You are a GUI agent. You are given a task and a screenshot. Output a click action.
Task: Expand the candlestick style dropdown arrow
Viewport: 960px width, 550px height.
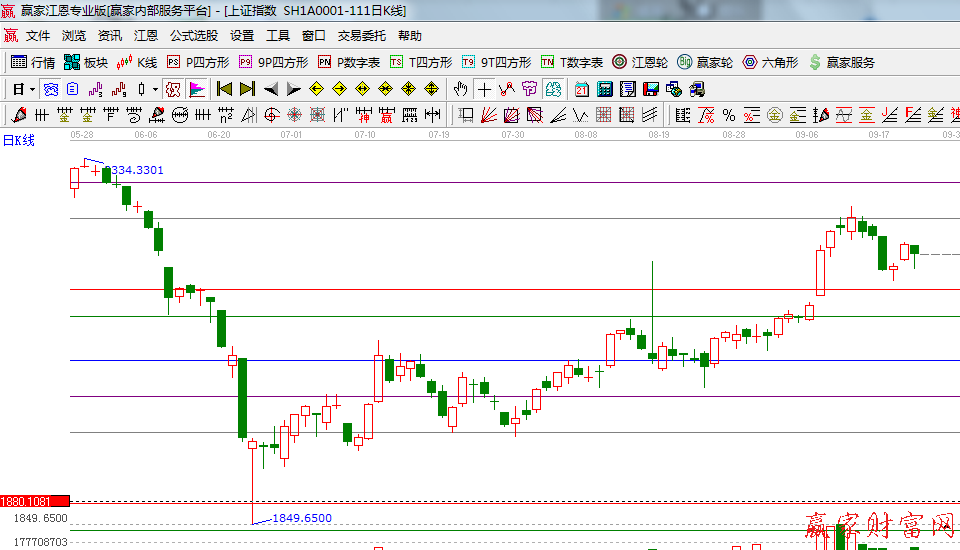pyautogui.click(x=155, y=89)
